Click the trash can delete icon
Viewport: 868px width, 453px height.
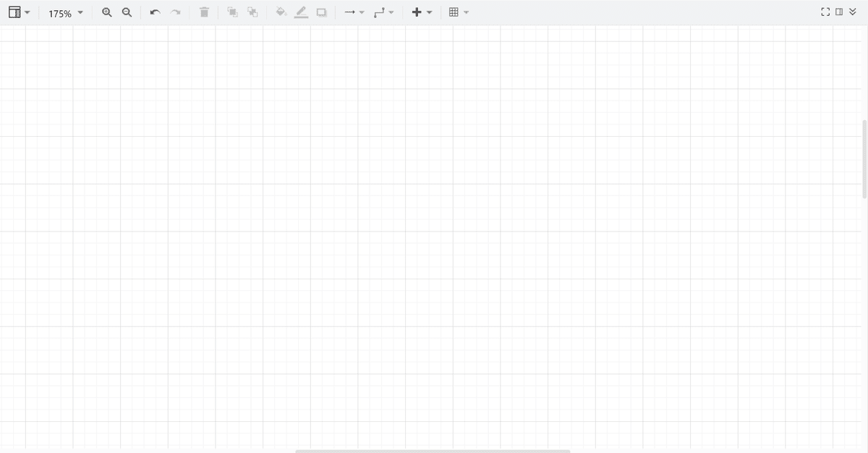(204, 12)
